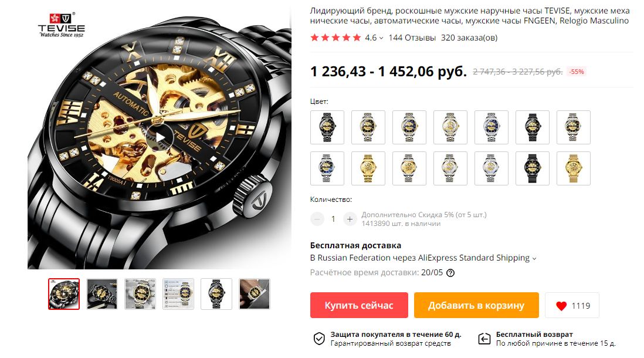Click the delivery time question mark icon
This screenshot has height=358, width=644.
tap(450, 273)
